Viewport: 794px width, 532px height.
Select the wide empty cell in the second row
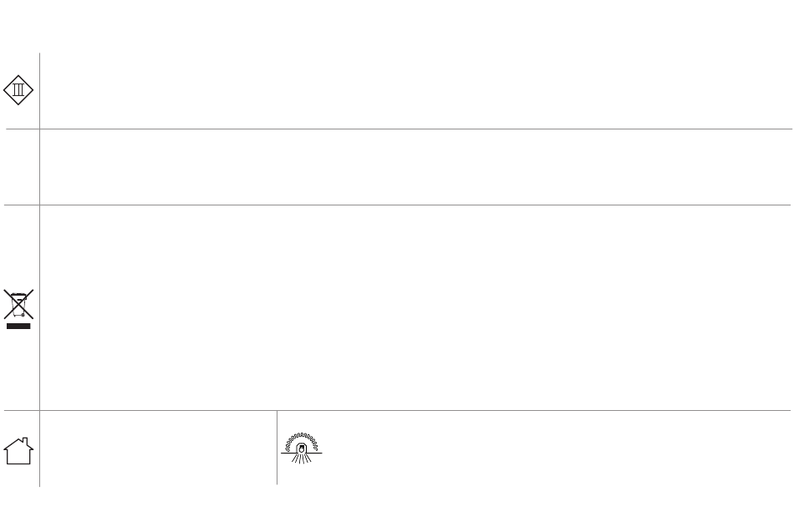415,167
